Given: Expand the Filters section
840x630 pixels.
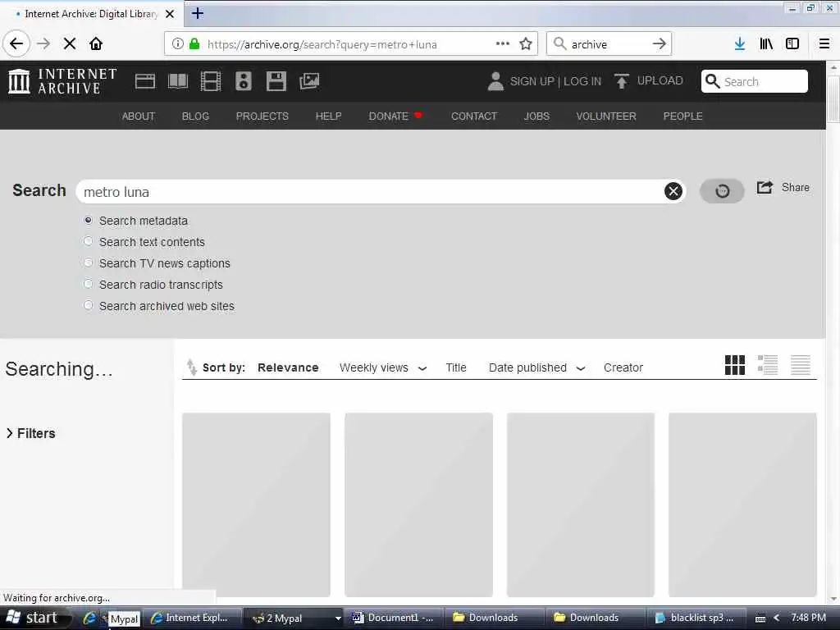Looking at the screenshot, I should pos(30,433).
